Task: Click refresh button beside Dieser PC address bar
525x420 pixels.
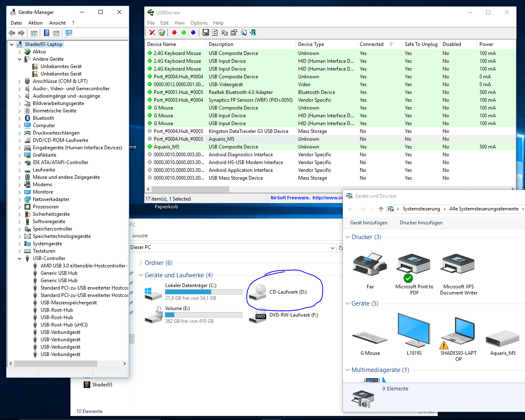Action: pos(340,248)
